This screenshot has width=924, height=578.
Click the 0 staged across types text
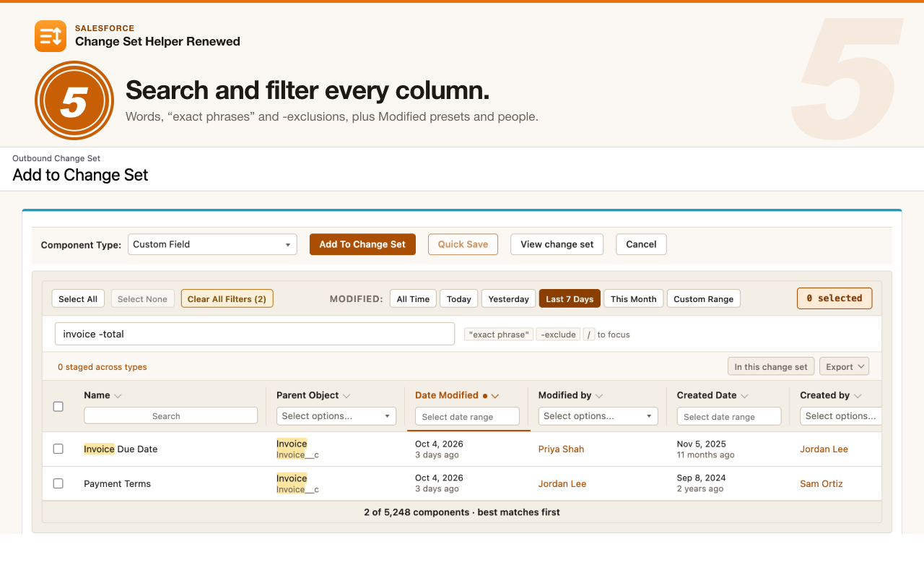[x=103, y=367]
